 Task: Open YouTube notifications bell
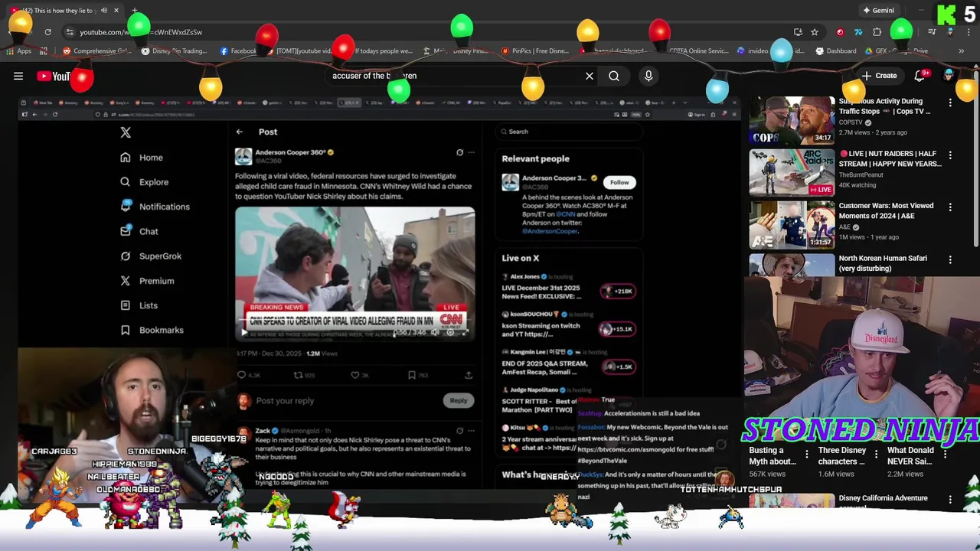pyautogui.click(x=920, y=76)
